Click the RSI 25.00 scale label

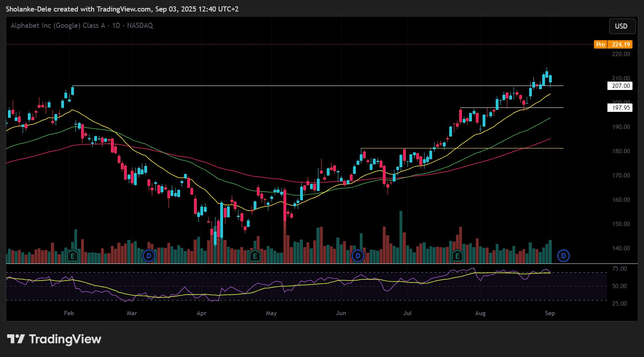pos(619,304)
